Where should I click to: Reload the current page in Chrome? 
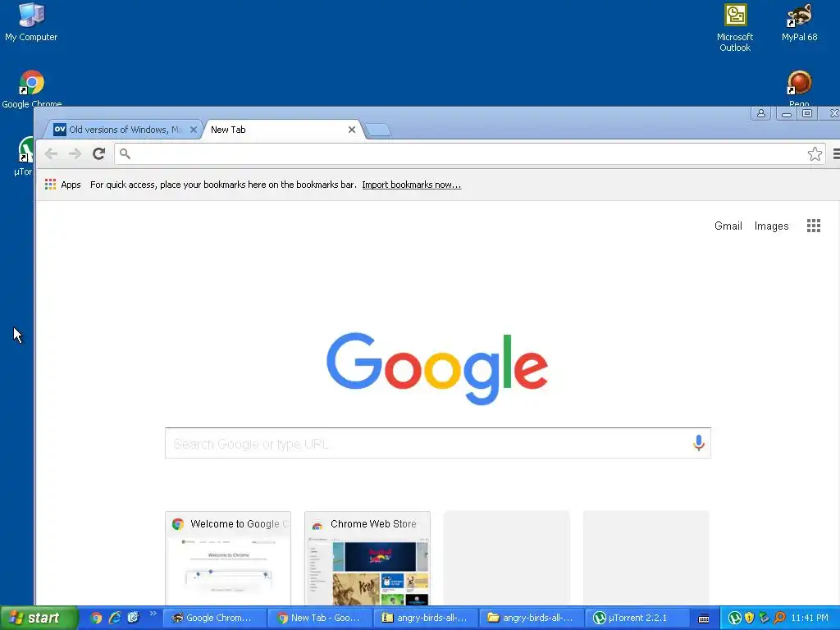point(98,153)
